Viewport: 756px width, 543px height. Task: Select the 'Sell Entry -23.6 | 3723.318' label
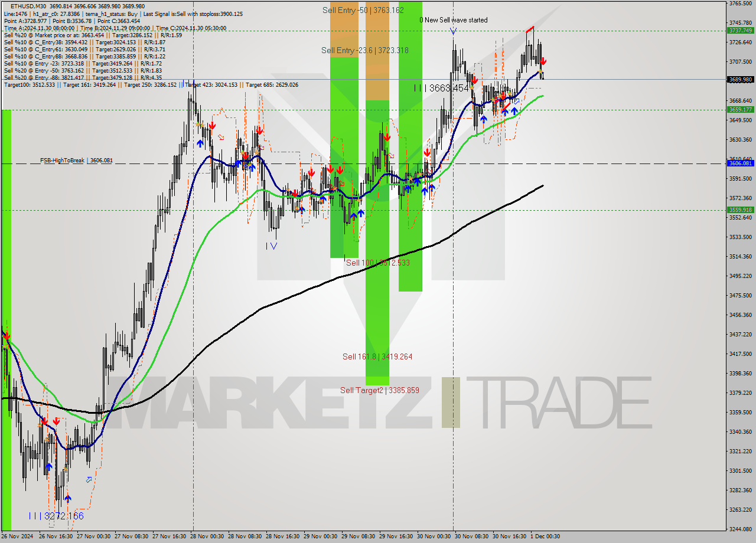[365, 50]
